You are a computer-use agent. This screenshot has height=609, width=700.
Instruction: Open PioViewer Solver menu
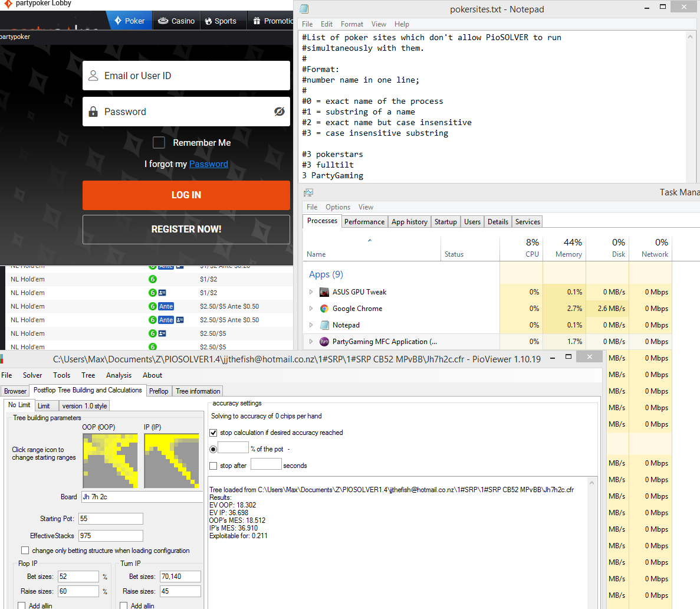(x=32, y=375)
